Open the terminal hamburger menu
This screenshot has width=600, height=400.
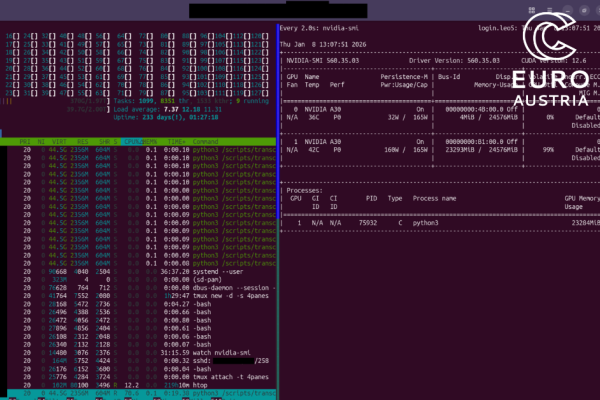549,10
